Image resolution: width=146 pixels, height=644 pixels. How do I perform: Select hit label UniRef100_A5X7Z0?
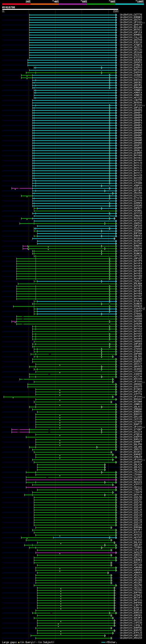click(x=131, y=50)
